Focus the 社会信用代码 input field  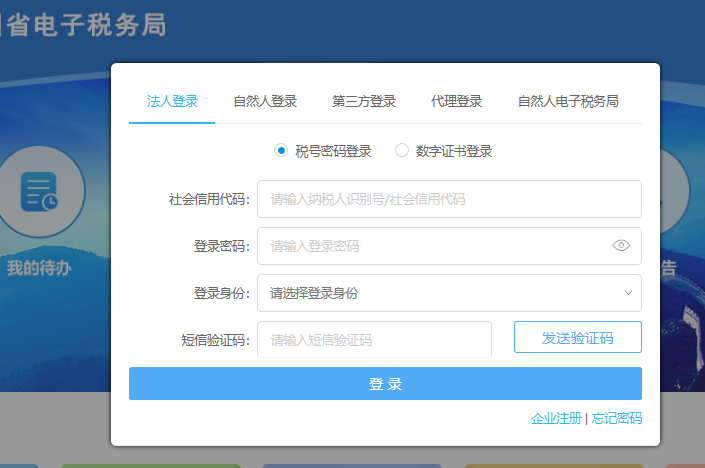pyautogui.click(x=449, y=199)
